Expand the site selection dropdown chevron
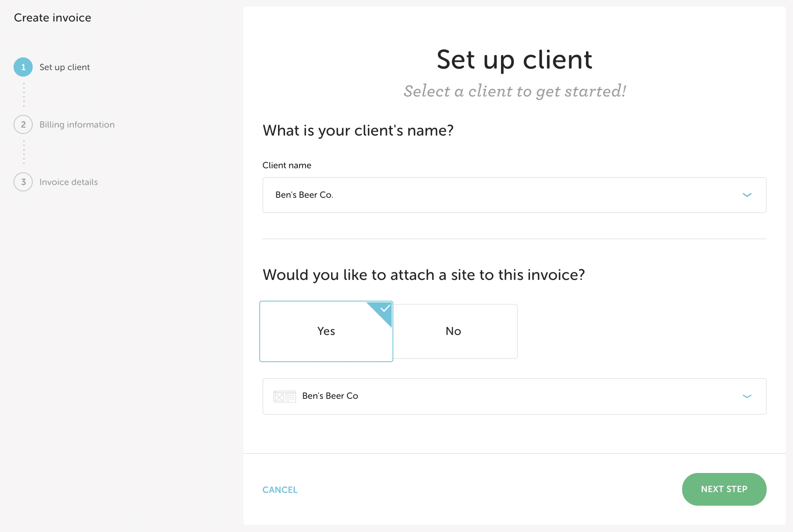 click(x=747, y=396)
